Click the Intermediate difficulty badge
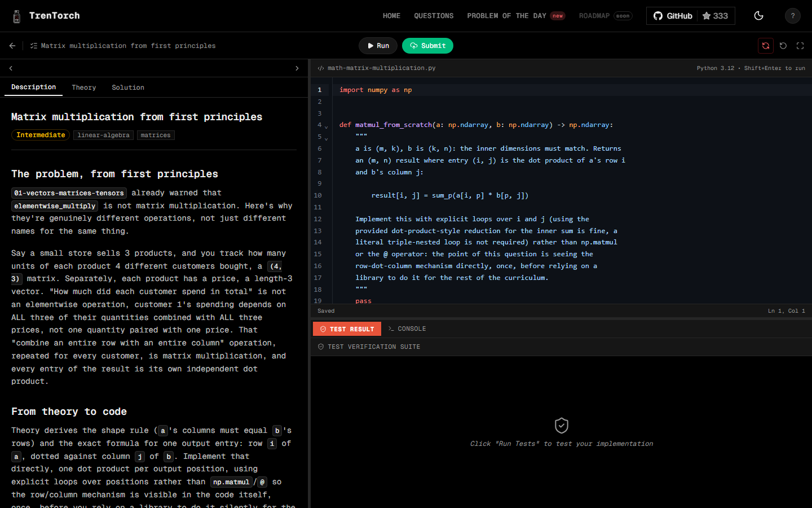This screenshot has height=508, width=812. pos(41,135)
